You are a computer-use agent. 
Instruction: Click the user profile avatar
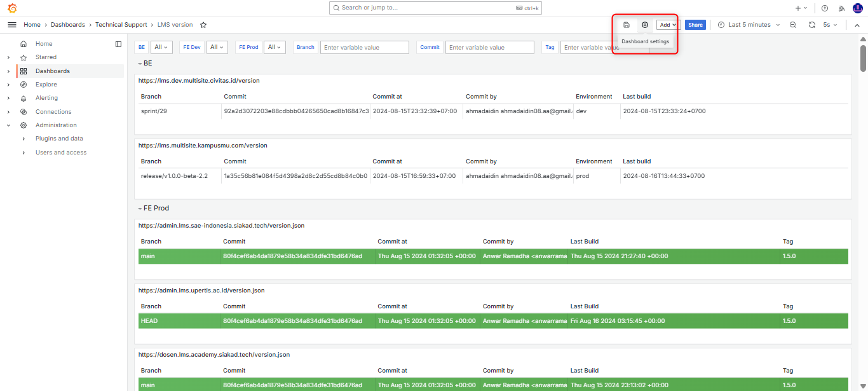tap(857, 8)
